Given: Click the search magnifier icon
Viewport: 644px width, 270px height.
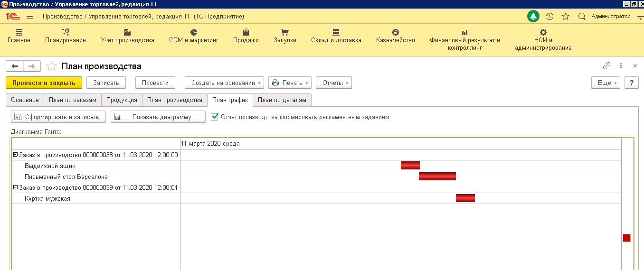Looking at the screenshot, I should (x=581, y=17).
